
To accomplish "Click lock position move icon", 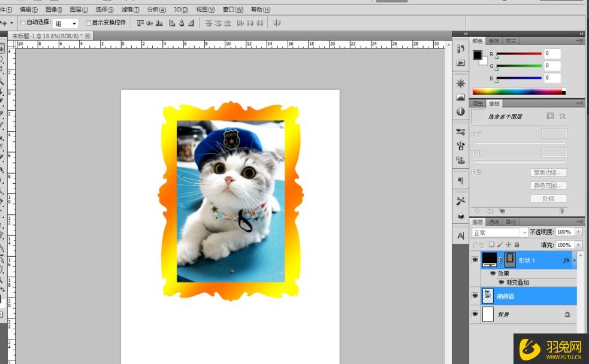I will [508, 245].
